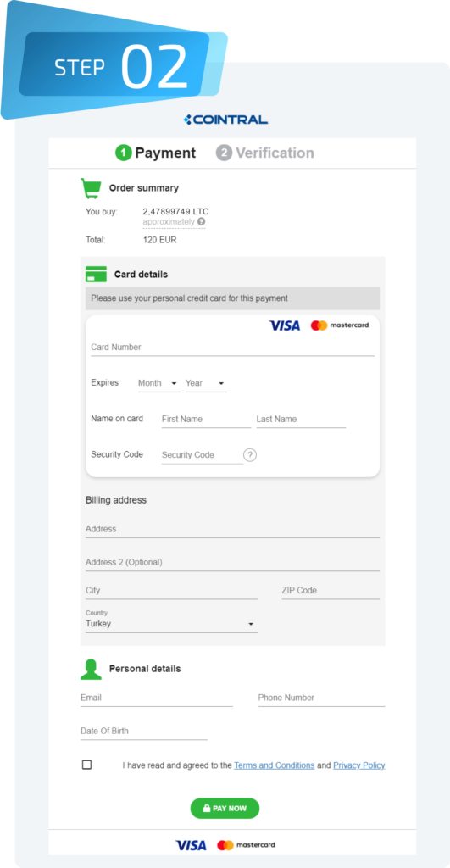Select the Payment step tab
The height and width of the screenshot is (868, 450).
click(156, 153)
